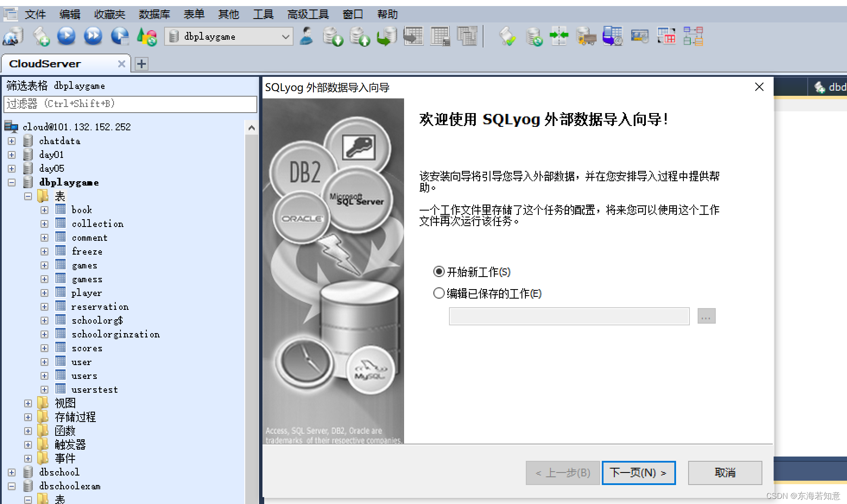
Task: Click the execute query play icon
Action: pos(66,36)
